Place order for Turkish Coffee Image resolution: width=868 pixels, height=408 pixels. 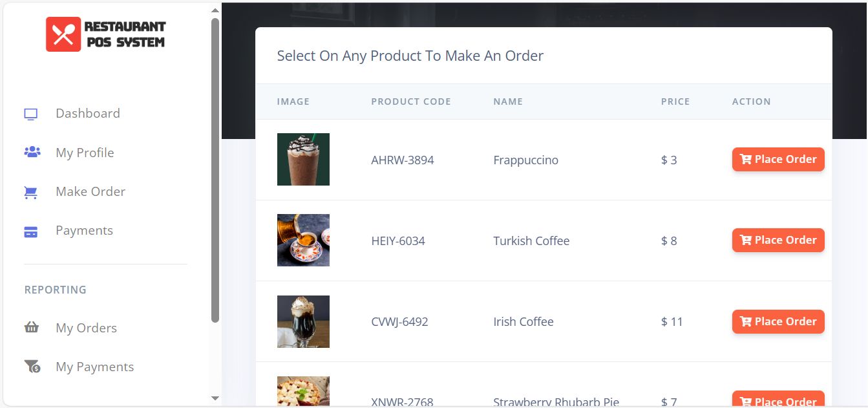778,240
